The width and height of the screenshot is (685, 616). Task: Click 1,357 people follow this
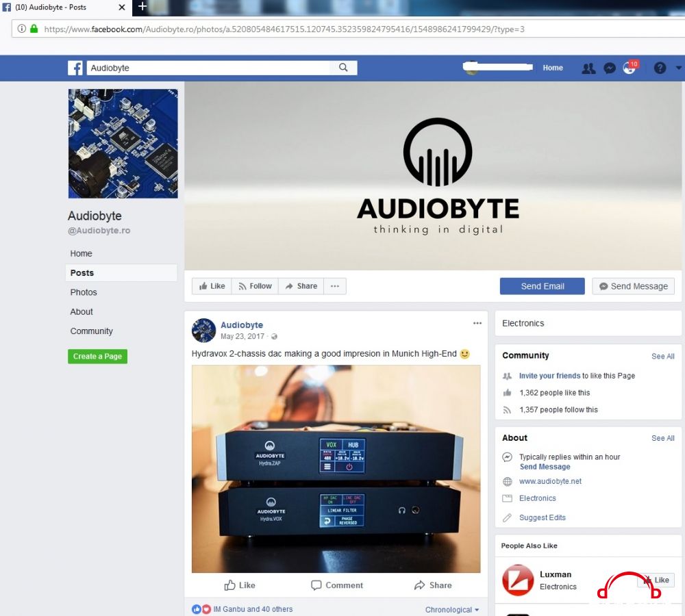point(558,410)
